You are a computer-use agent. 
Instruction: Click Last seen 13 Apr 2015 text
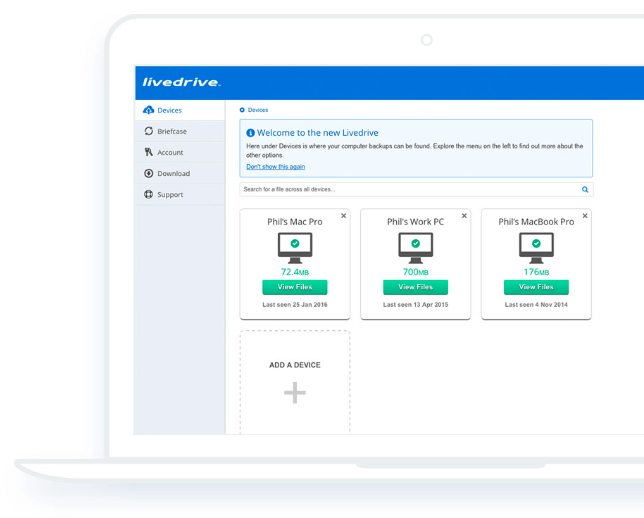pyautogui.click(x=416, y=305)
